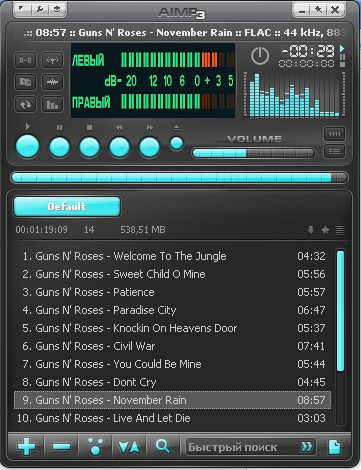The width and height of the screenshot is (361, 470).
Task: Open miscellaneous dots menu button
Action: [95, 447]
